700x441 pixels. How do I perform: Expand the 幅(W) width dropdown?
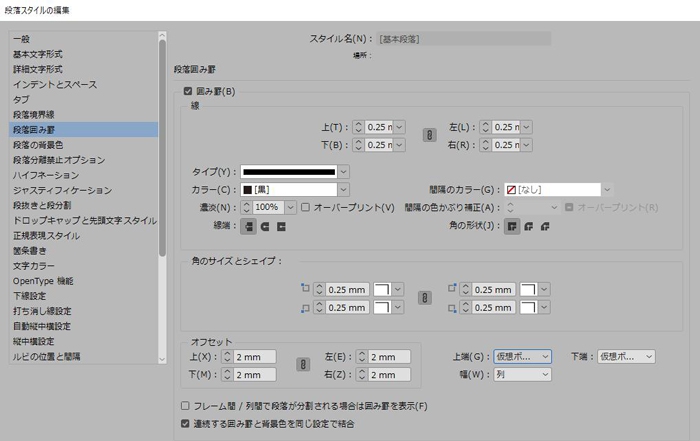coord(522,375)
